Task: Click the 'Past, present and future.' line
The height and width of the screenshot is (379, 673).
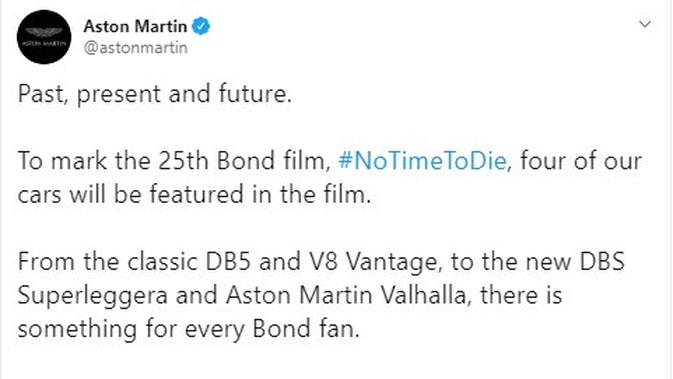Action: [155, 94]
